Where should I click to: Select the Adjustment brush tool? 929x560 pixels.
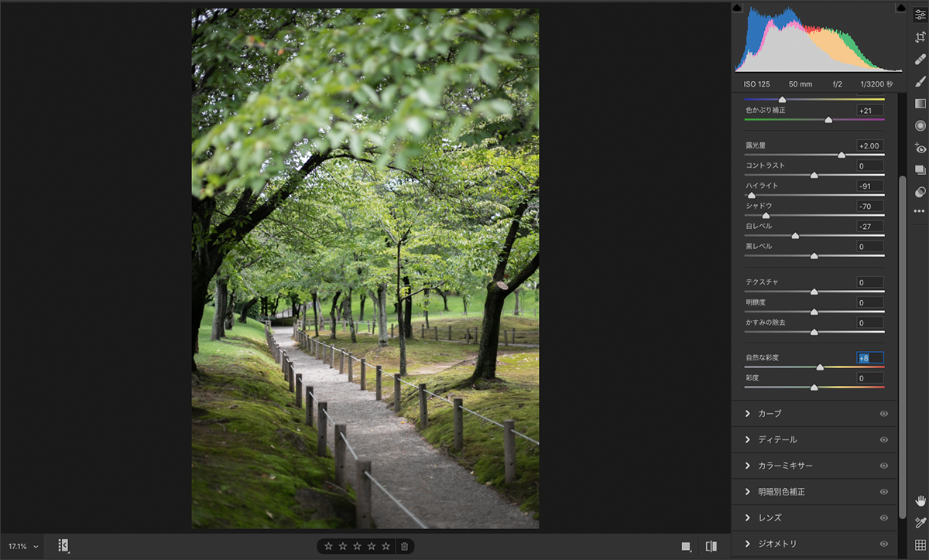coord(920,81)
